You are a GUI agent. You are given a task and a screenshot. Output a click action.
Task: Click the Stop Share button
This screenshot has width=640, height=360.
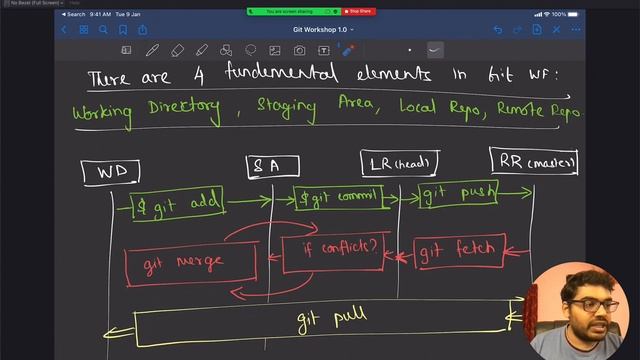pos(358,11)
